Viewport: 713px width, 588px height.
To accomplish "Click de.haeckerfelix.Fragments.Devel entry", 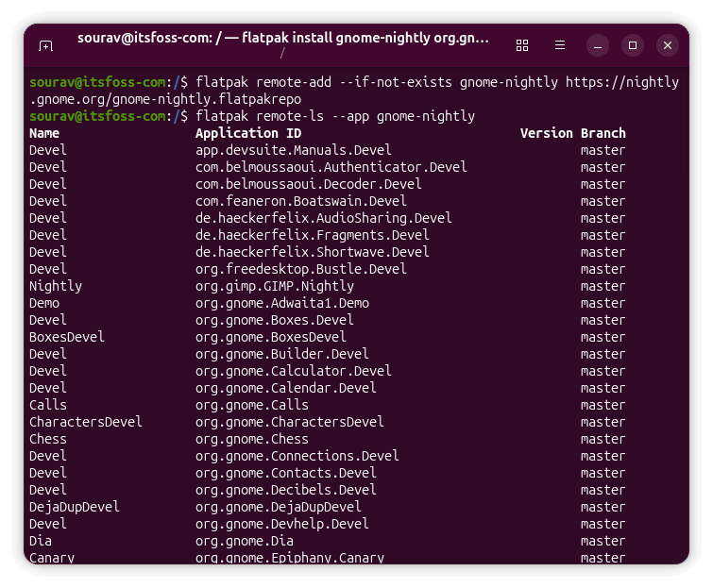I will tap(313, 235).
